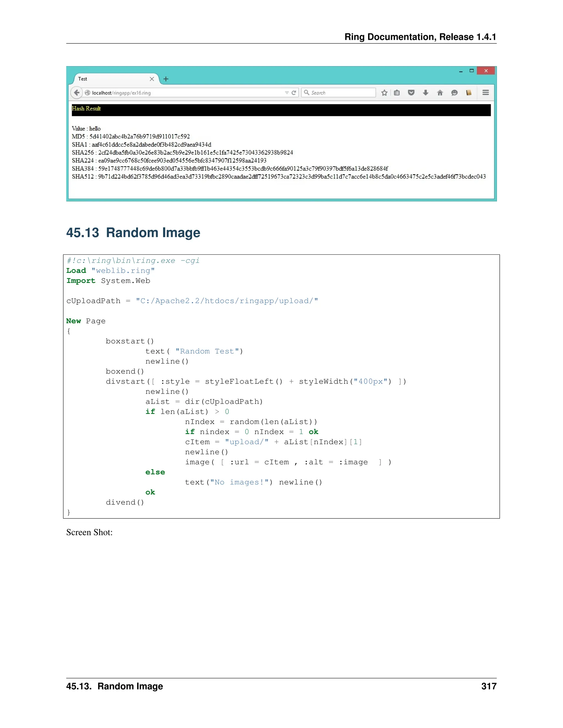Click the brown extension icon in toolbar
This screenshot has height=728, width=563.
[469, 93]
